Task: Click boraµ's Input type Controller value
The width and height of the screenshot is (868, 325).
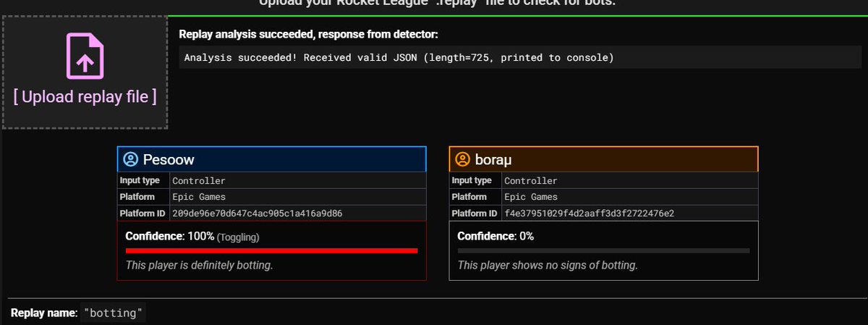Action: coord(531,180)
